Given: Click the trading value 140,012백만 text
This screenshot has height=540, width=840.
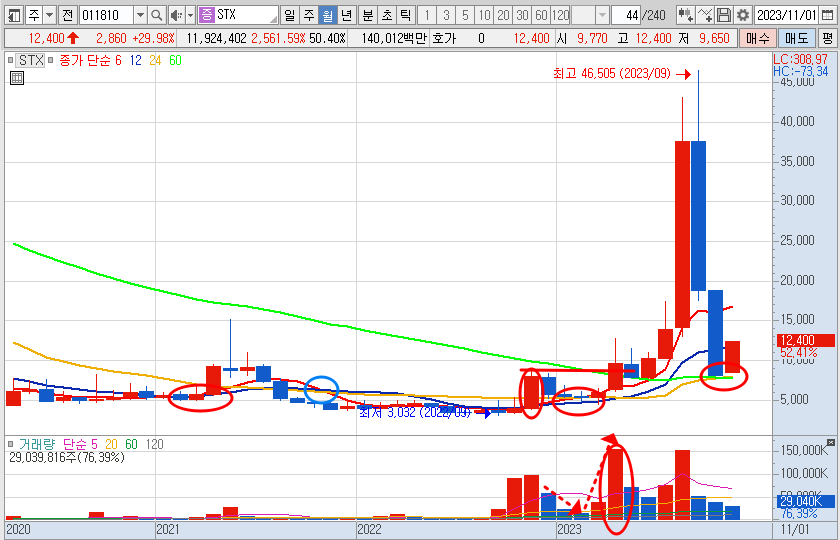Looking at the screenshot, I should point(393,39).
